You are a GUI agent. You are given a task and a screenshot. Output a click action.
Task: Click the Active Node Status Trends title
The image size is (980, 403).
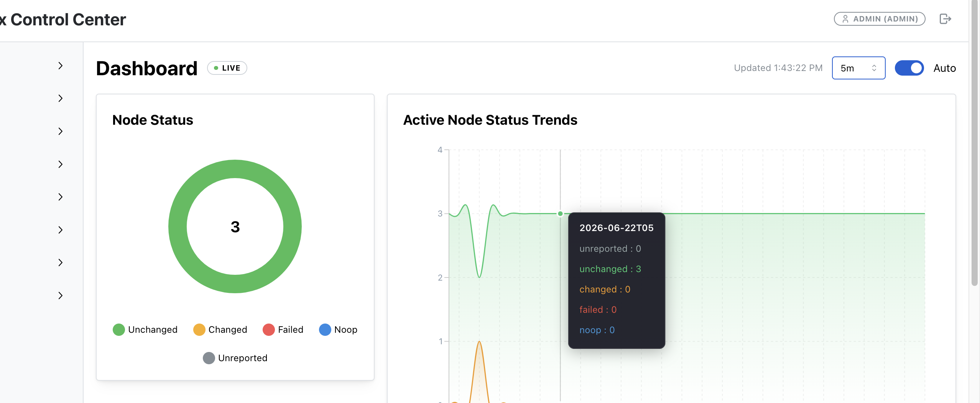[x=490, y=120]
